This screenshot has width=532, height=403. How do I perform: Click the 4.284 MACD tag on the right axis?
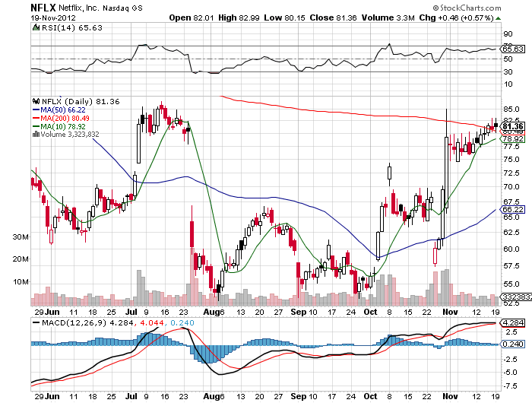point(513,322)
